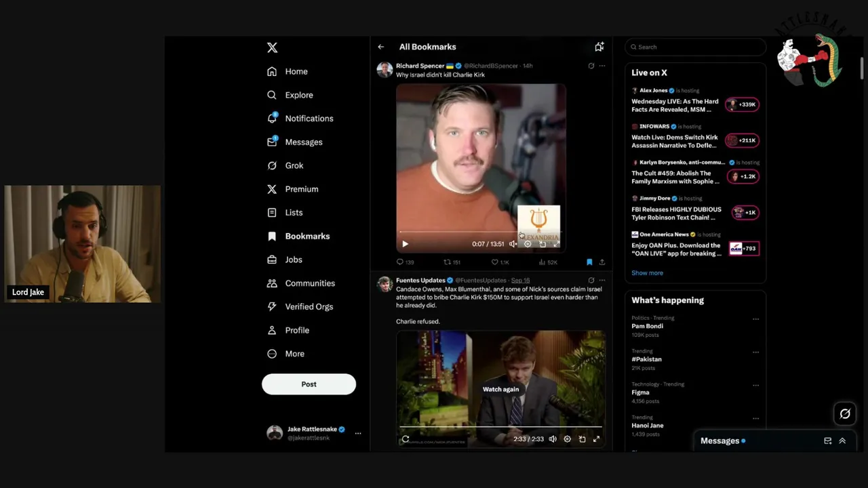Click the OAN +793 viewers thumbnail
The image size is (868, 488).
pyautogui.click(x=743, y=249)
